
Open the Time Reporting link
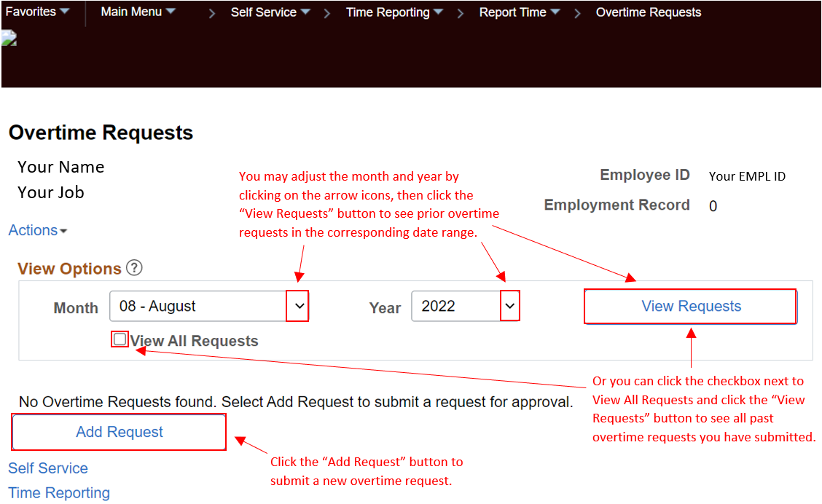(x=58, y=493)
